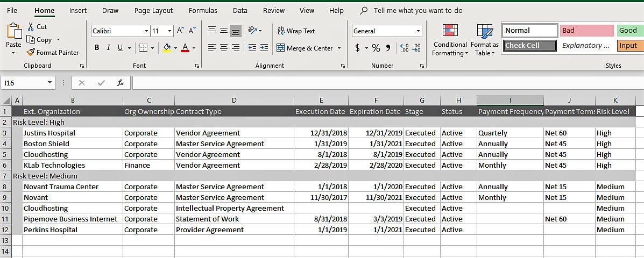The height and width of the screenshot is (258, 644).
Task: Open Paste options arrow
Action: click(x=13, y=53)
